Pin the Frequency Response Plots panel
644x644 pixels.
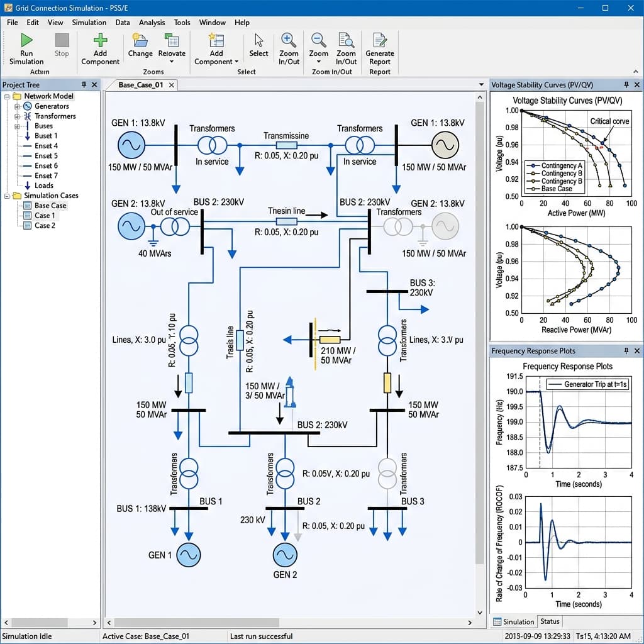[x=626, y=351]
